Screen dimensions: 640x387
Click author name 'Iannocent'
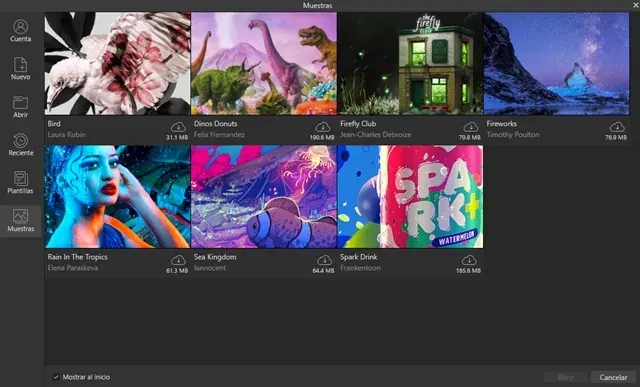pos(210,268)
